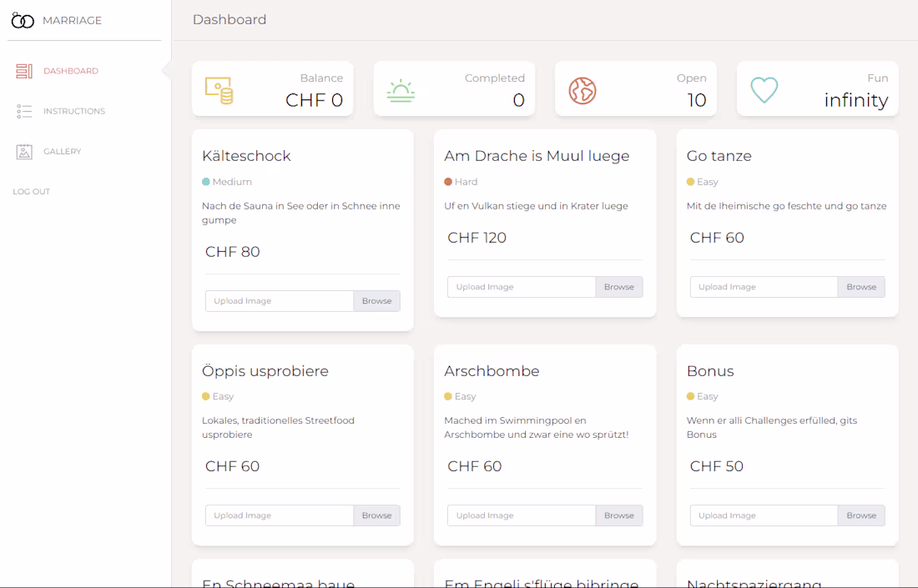Click the Gallery picture icon
Image resolution: width=918 pixels, height=588 pixels.
pos(24,151)
